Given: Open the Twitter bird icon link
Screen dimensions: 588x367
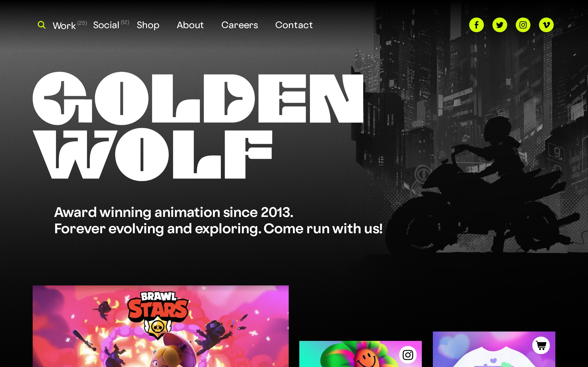Looking at the screenshot, I should coord(500,25).
